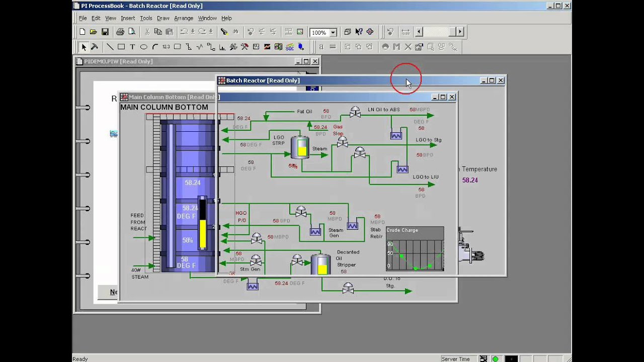Save using the floppy disk icon
Screen dimensions: 644x362
click(x=105, y=32)
